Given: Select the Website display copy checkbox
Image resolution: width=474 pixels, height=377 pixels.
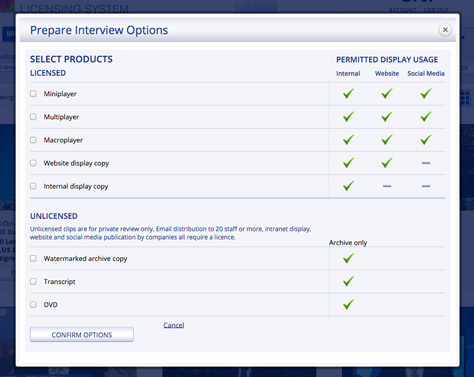Looking at the screenshot, I should pos(33,163).
